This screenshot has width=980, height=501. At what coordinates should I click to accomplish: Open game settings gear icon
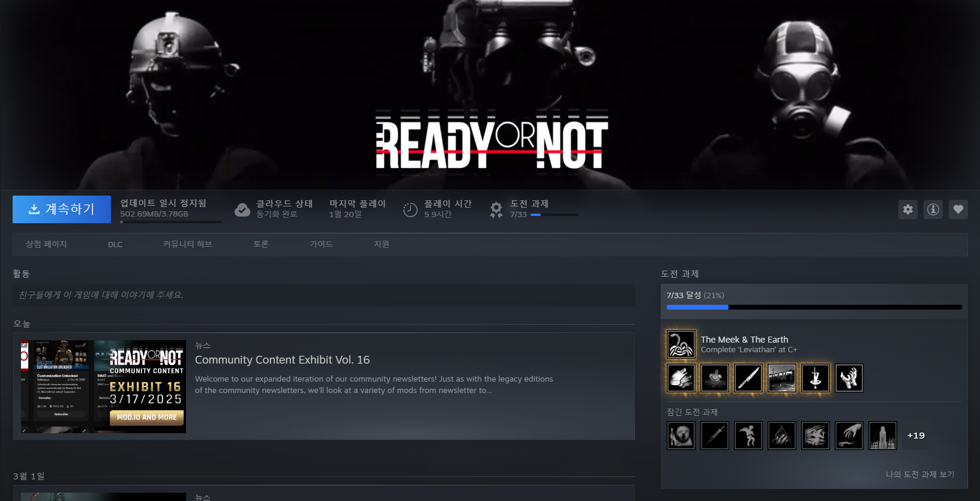click(908, 209)
